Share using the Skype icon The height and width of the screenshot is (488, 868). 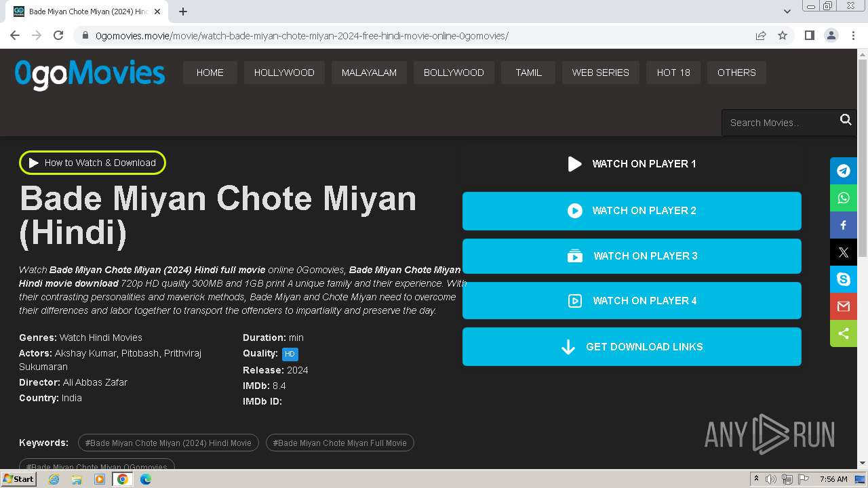click(x=844, y=279)
